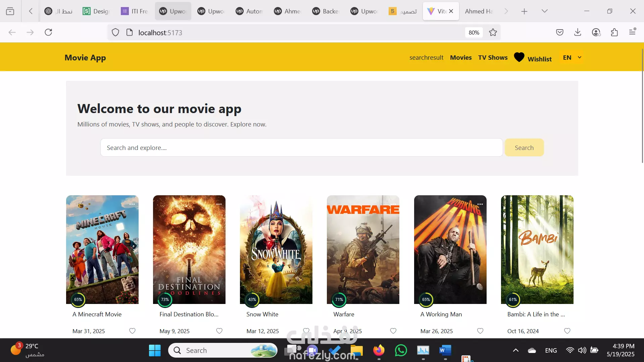Click the black heart Wishlist icon

[x=519, y=57]
